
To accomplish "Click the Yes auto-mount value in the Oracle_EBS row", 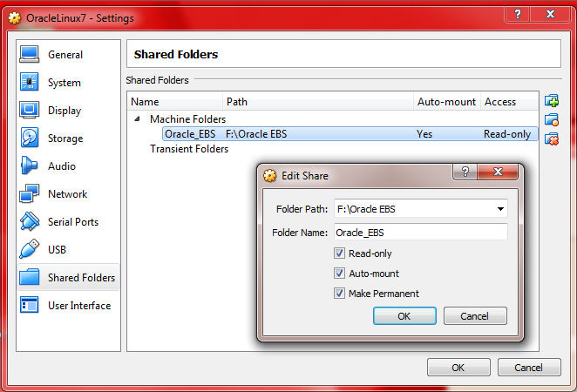I will coord(424,134).
